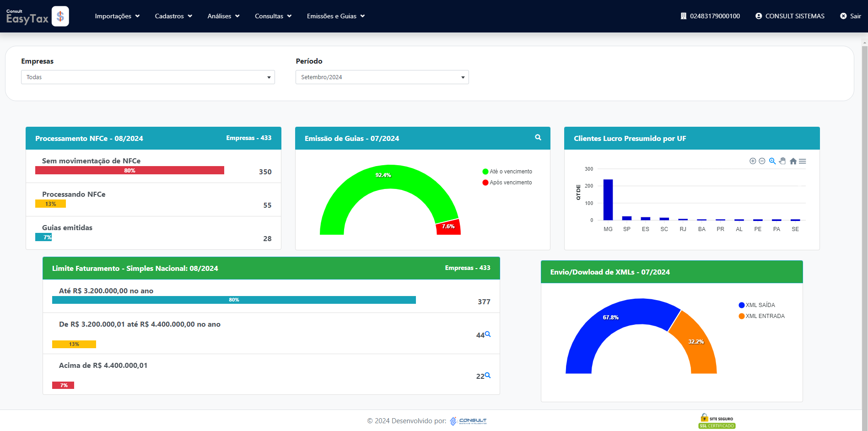868x431 pixels.
Task: Click the value 55 in Processando NFCe row
Action: tap(268, 205)
